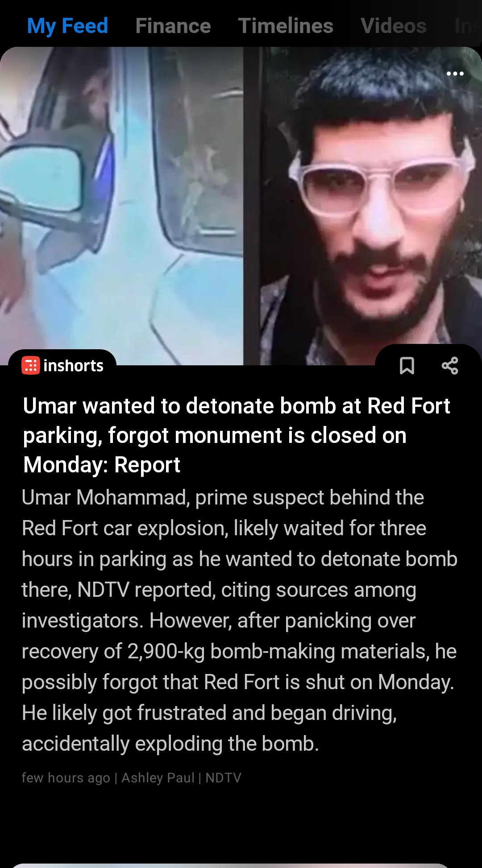Click the inshorts red logo icon

(x=31, y=366)
